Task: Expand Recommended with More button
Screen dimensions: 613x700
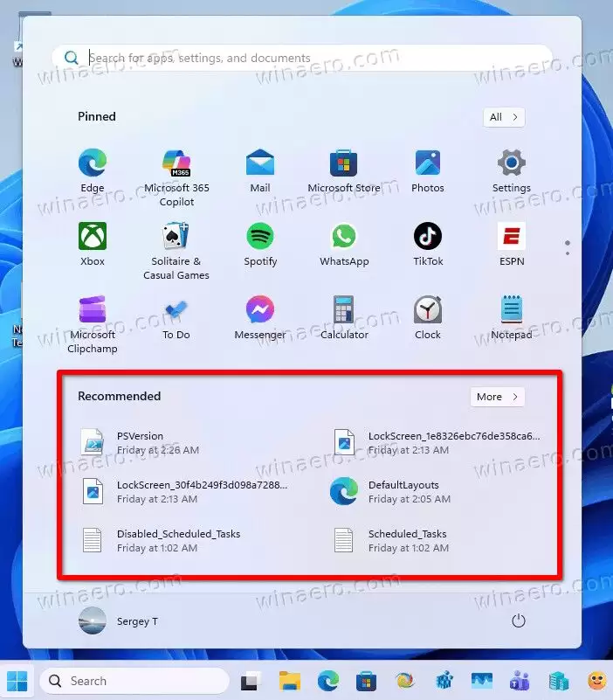Action: [x=497, y=397]
